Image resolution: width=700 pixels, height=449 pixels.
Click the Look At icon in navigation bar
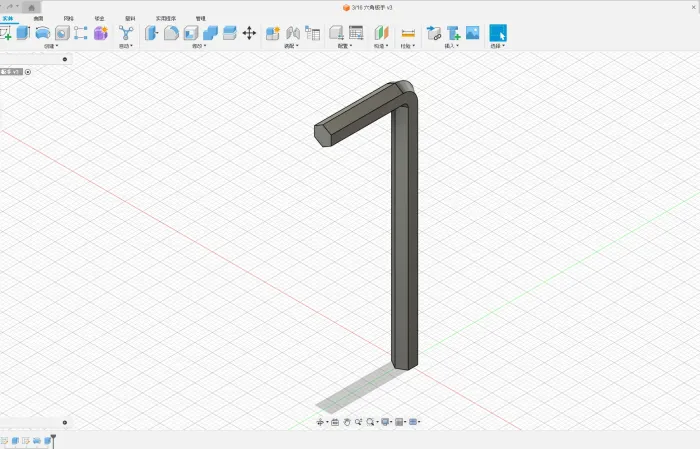pyautogui.click(x=335, y=422)
